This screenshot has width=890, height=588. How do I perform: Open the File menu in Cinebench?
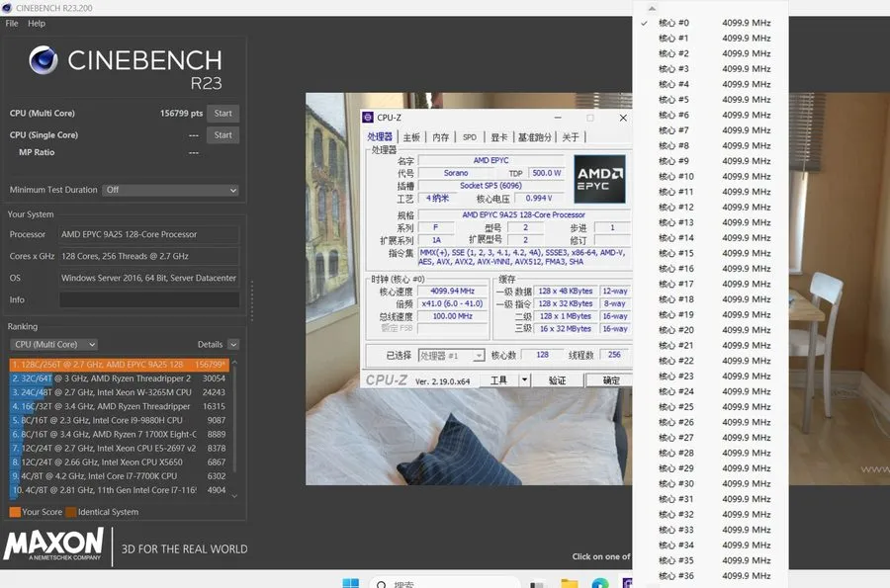(x=11, y=24)
